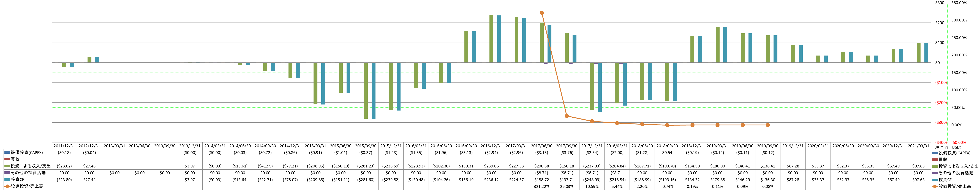
Task: Click the cell showing ($281.60)
Action: point(366,180)
